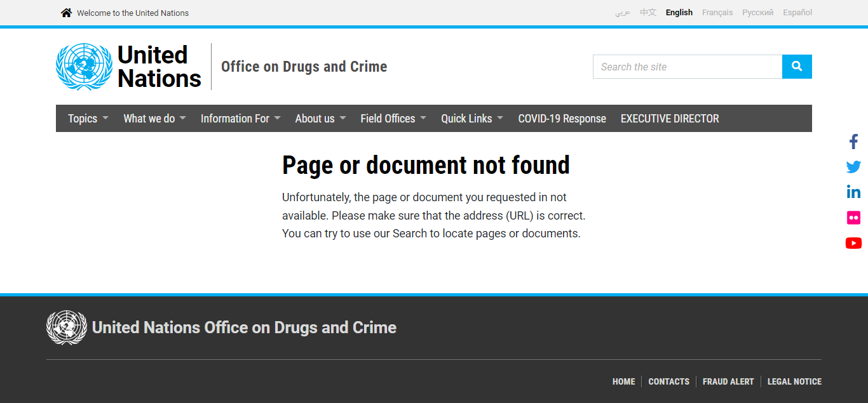
Task: Click the home icon in top bar
Action: click(x=66, y=13)
